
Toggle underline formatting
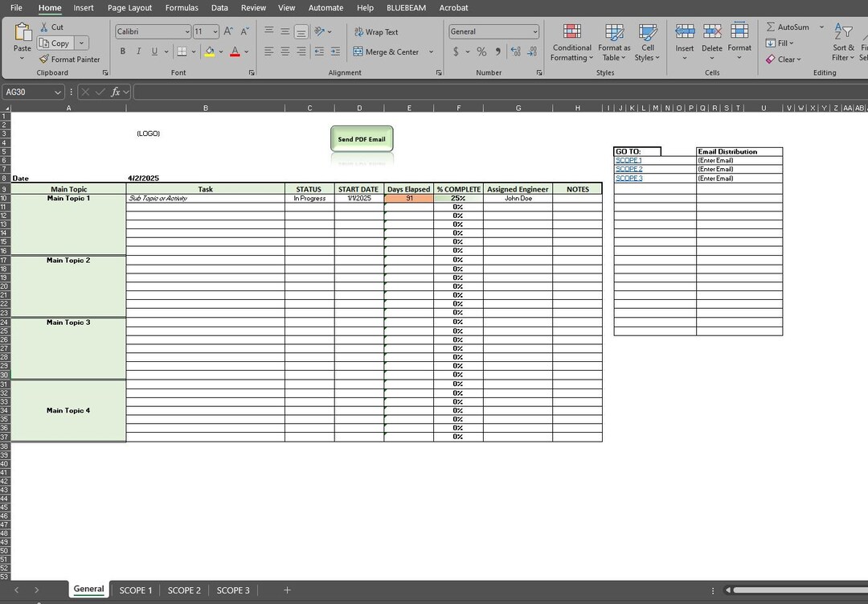(x=153, y=51)
